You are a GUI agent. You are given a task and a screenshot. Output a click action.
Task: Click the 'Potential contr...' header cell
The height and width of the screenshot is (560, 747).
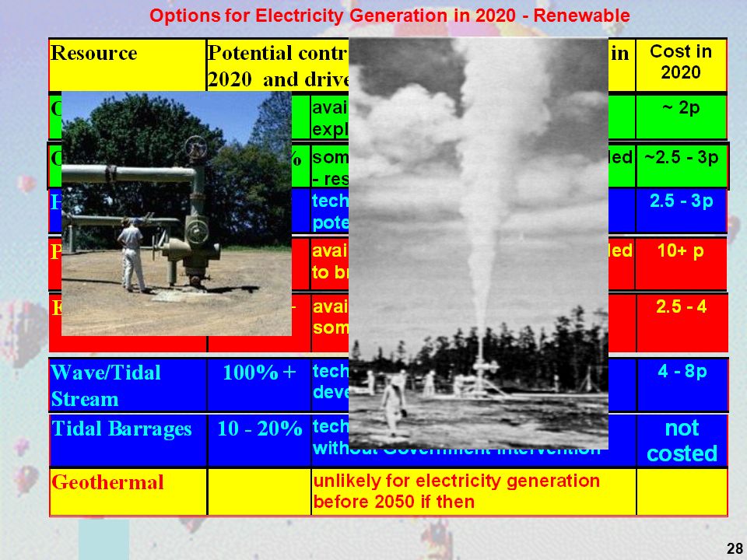tap(279, 65)
